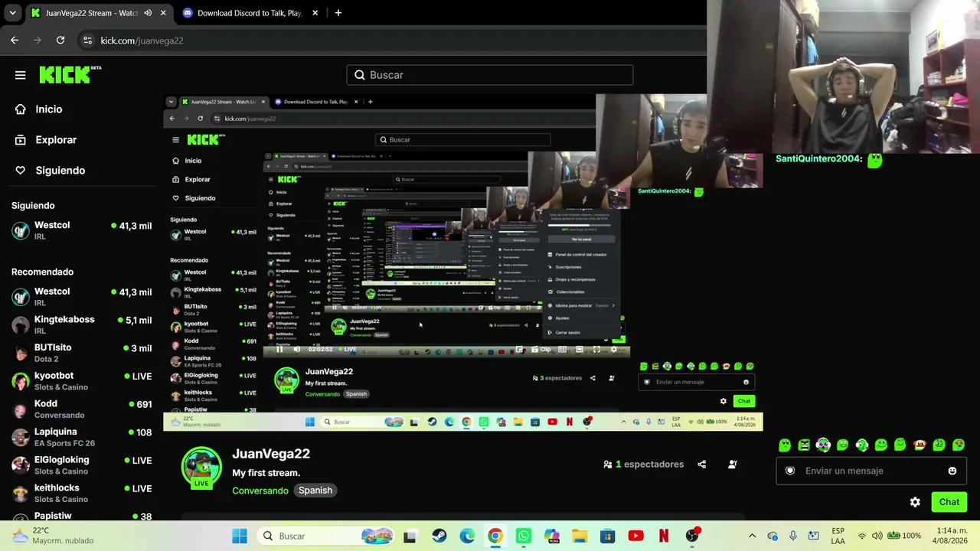Click the '1 espectadores' viewer count
Image resolution: width=980 pixels, height=551 pixels.
[x=643, y=465]
